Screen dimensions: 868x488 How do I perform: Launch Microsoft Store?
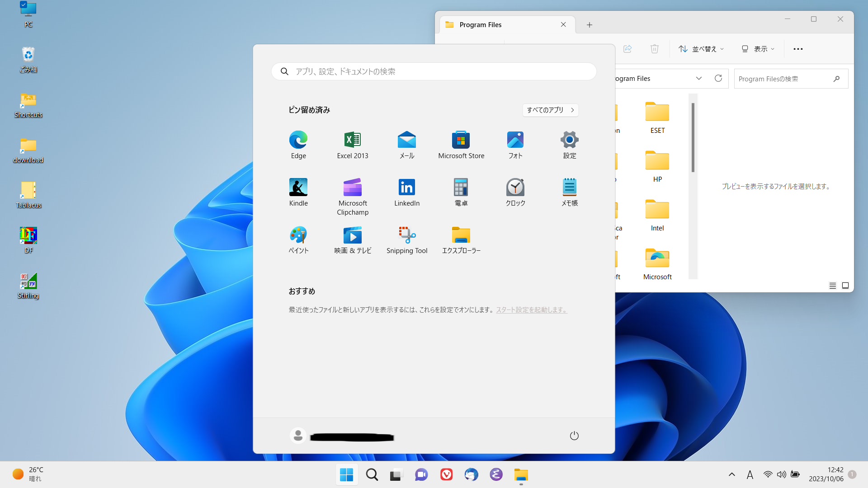pos(461,145)
